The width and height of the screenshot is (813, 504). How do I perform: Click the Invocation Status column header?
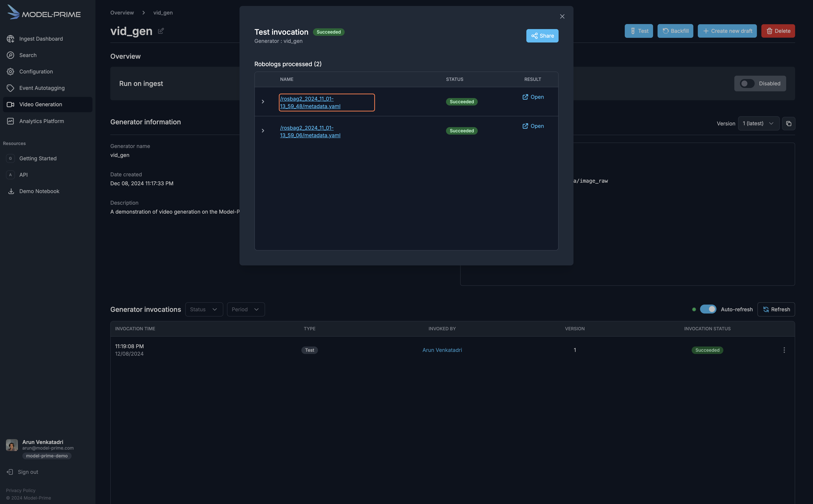click(707, 329)
